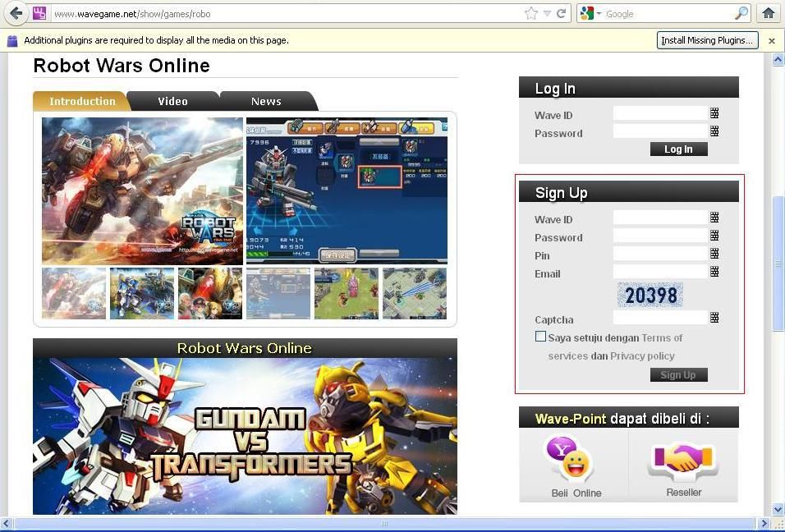The image size is (785, 532).
Task: Click the Sign Up button
Action: pos(679,375)
